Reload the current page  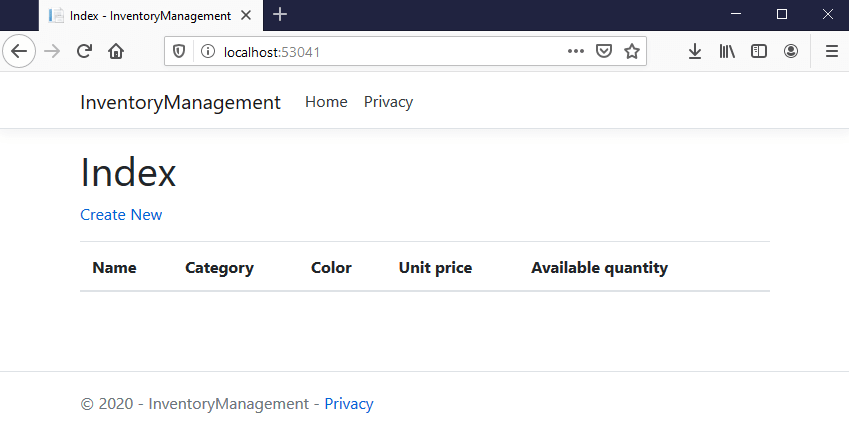85,51
